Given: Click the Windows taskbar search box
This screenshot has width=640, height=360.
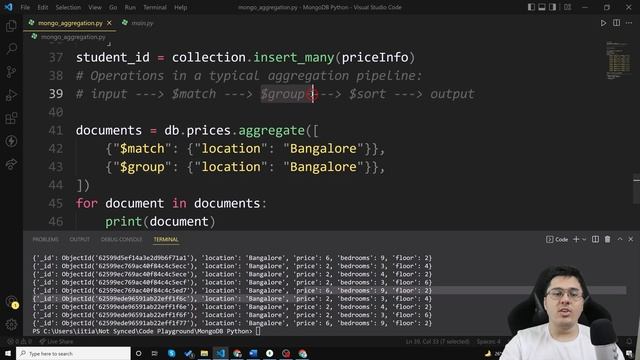Looking at the screenshot, I should pos(73,353).
